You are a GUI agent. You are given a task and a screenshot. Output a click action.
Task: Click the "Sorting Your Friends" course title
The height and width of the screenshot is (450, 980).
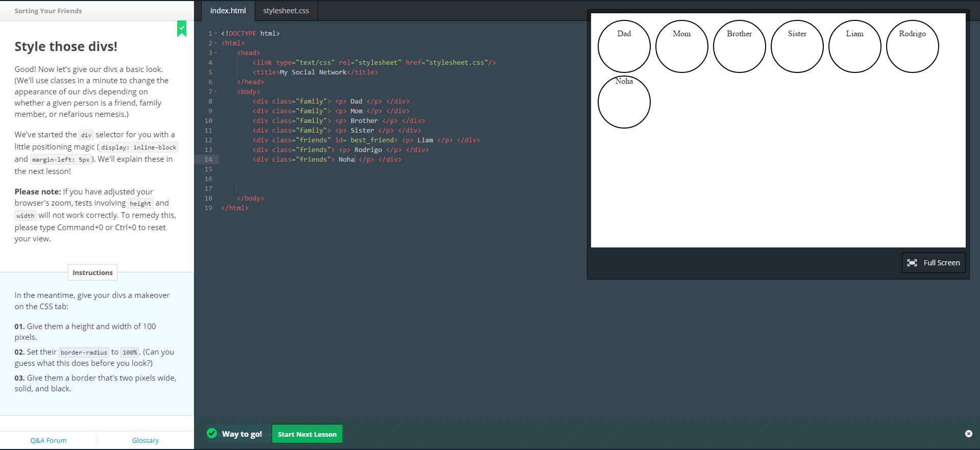coord(48,11)
